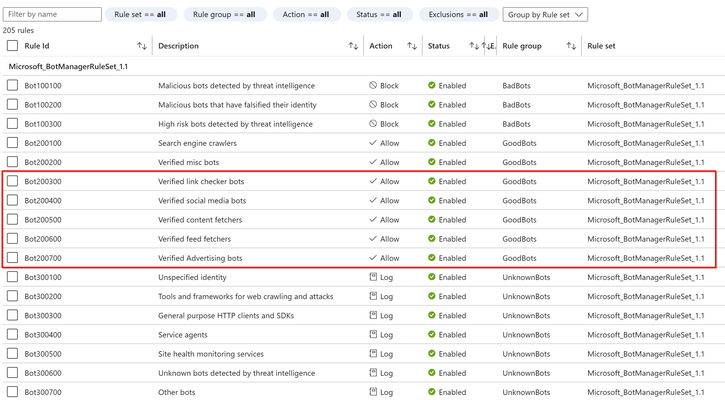
Task: Click BadBots rule group for Bot100200
Action: click(516, 105)
